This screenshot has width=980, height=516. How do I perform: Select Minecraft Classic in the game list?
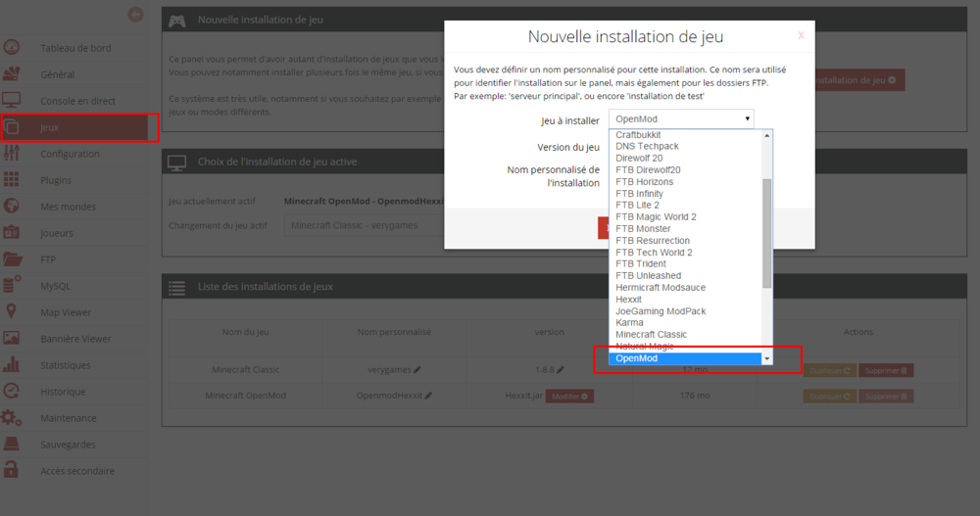(x=686, y=334)
